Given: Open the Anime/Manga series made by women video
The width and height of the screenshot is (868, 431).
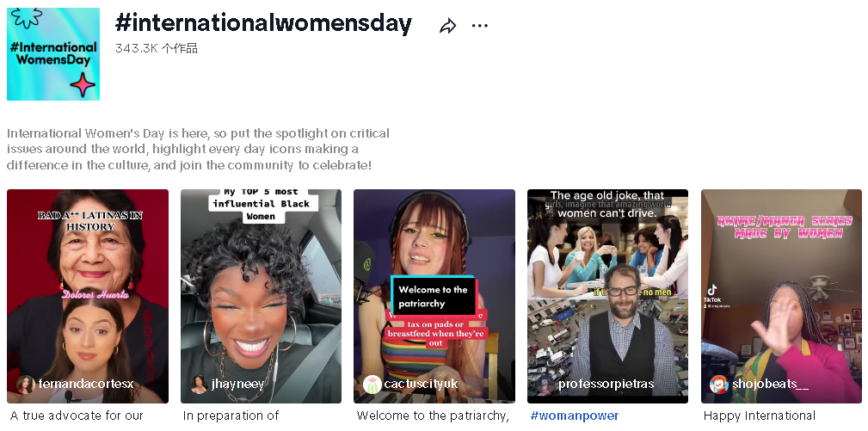Looking at the screenshot, I should pos(782,296).
